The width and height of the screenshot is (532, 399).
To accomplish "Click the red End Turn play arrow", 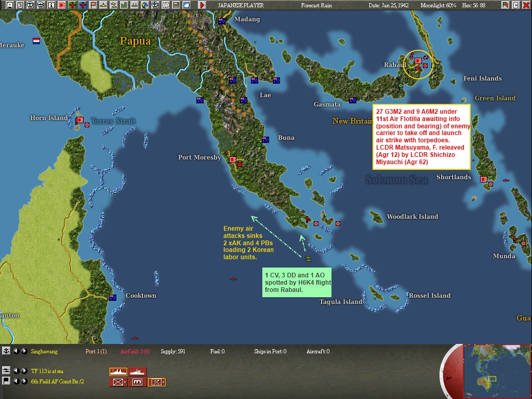I will (202, 5).
